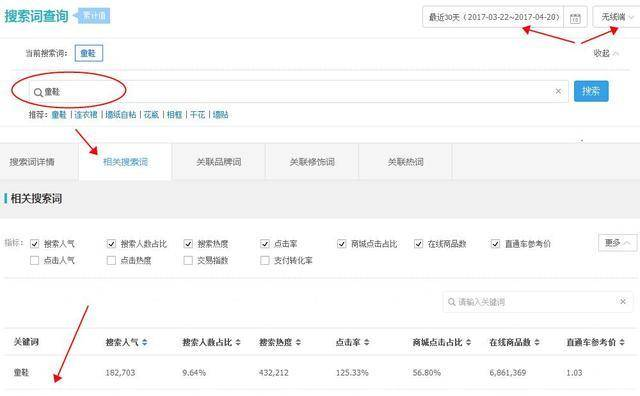Viewport: 640px width, 396px height.
Task: Click recommended keyword 墙纸自粘
Action: tap(120, 115)
